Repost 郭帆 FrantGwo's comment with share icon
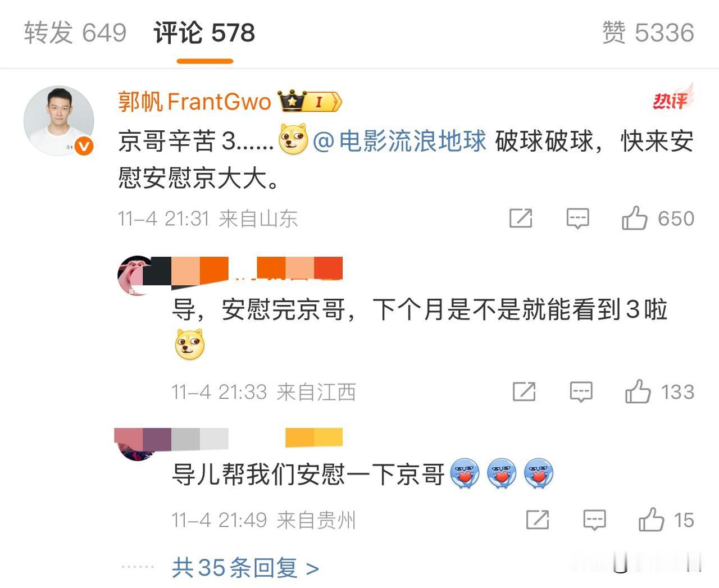Image resolution: width=719 pixels, height=588 pixels. (x=521, y=218)
